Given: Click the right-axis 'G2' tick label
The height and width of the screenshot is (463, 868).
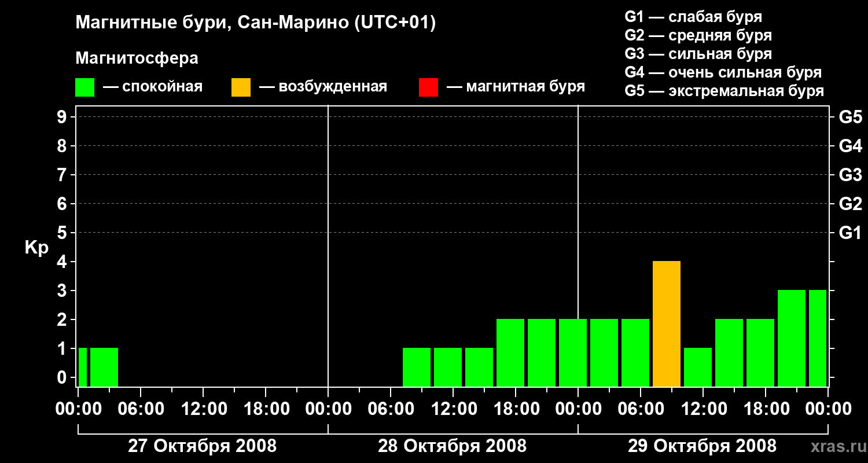Looking at the screenshot, I should 850,204.
